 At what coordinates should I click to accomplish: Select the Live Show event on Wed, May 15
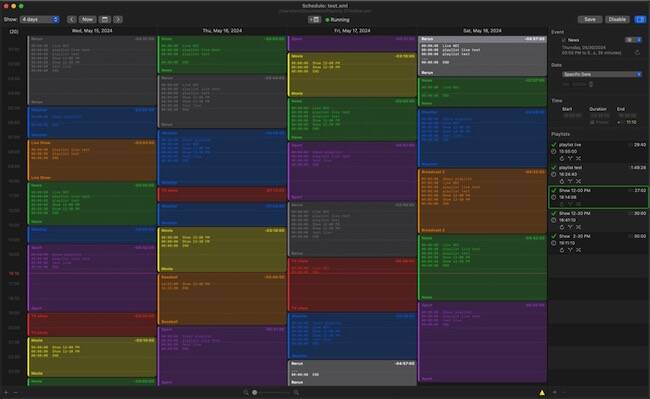click(92, 160)
